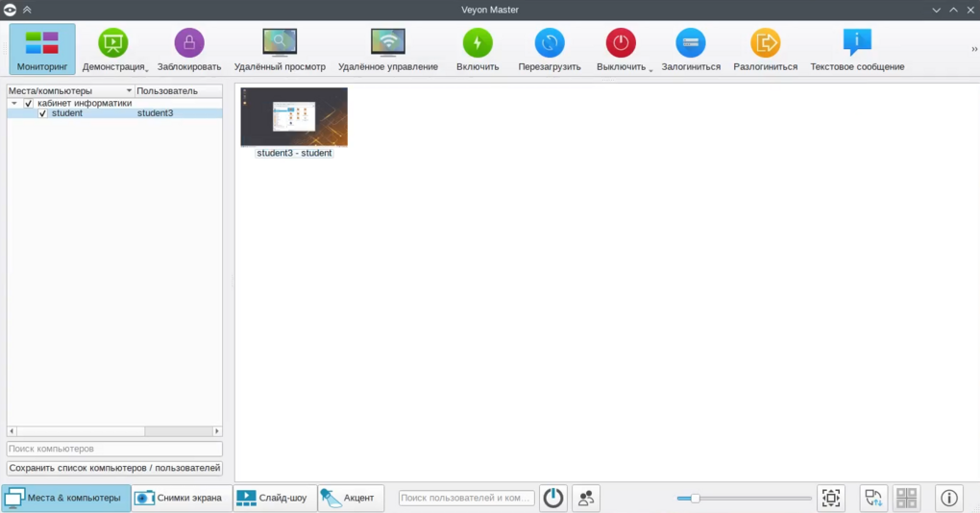Image resolution: width=980 pixels, height=513 pixels.
Task: Click Сохранить список компьютеров / пользователей
Action: [114, 468]
